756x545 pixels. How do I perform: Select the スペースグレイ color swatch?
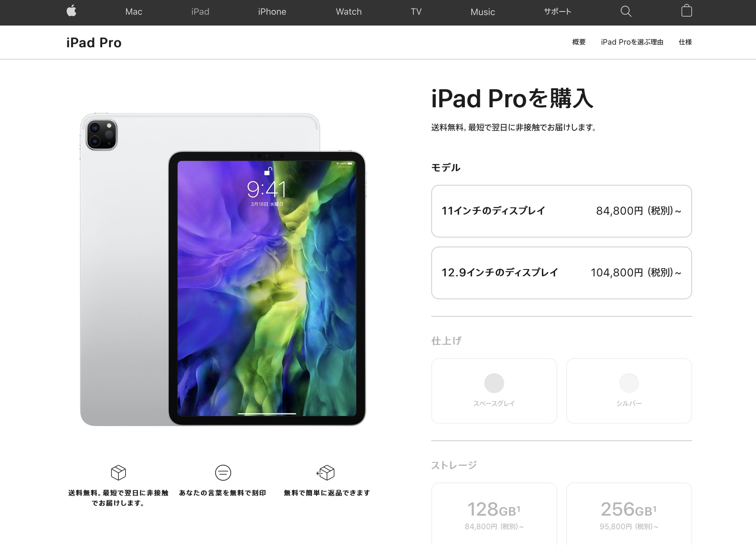494,391
